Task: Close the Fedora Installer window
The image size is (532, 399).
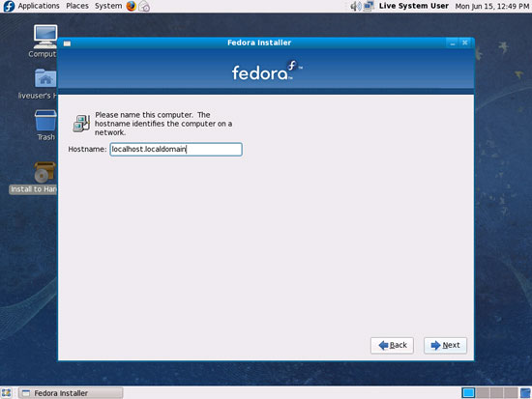Action: click(465, 43)
